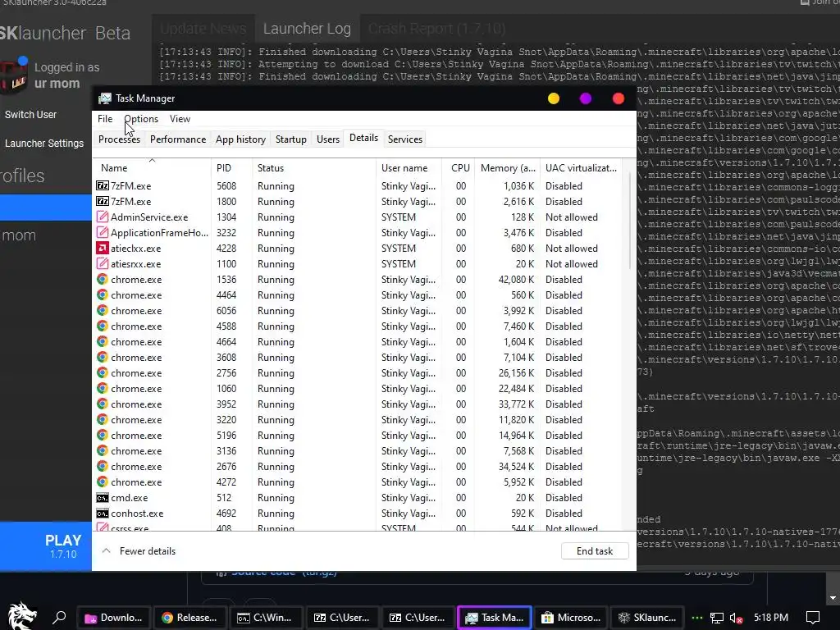
Task: Open the File menu in Task Manager
Action: (105, 119)
